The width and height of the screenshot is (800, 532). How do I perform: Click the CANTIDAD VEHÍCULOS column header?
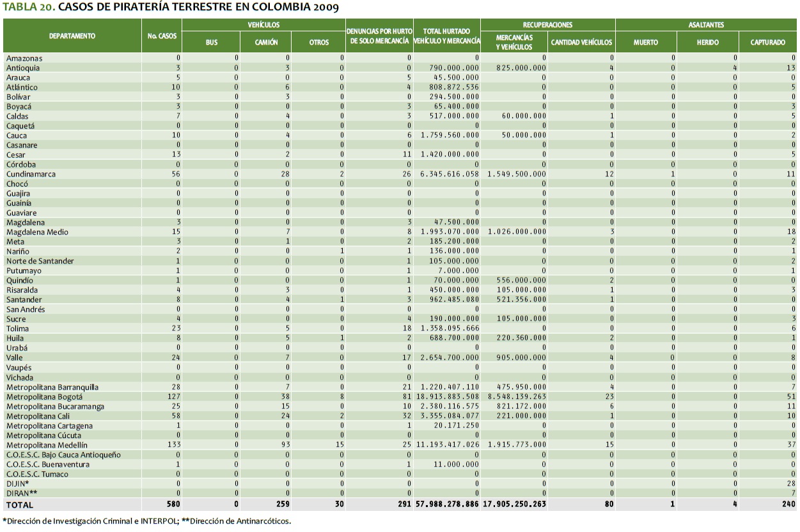581,42
